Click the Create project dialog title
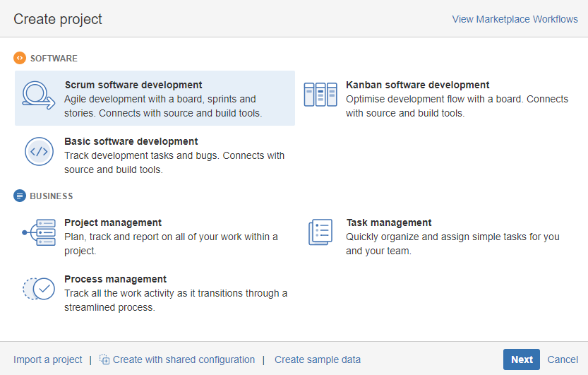The image size is (588, 375). 58,19
